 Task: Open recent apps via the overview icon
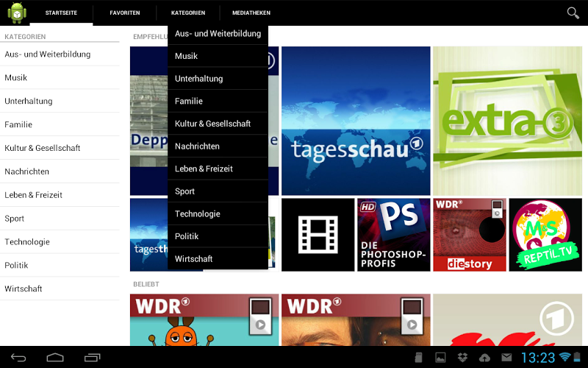pos(93,358)
